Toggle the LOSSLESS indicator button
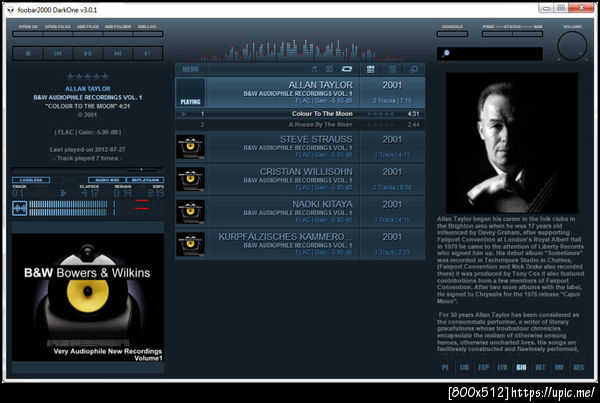 click(x=31, y=180)
